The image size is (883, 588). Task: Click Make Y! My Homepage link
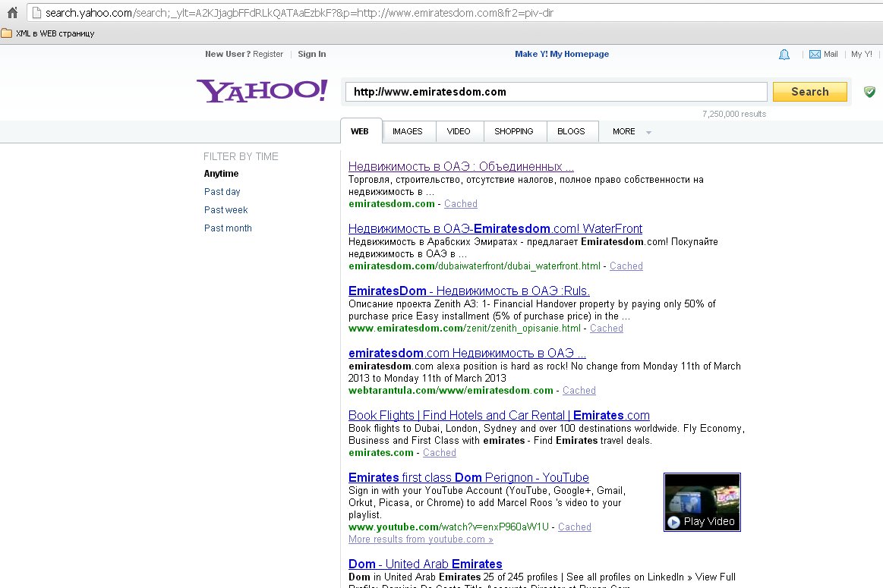click(x=562, y=54)
